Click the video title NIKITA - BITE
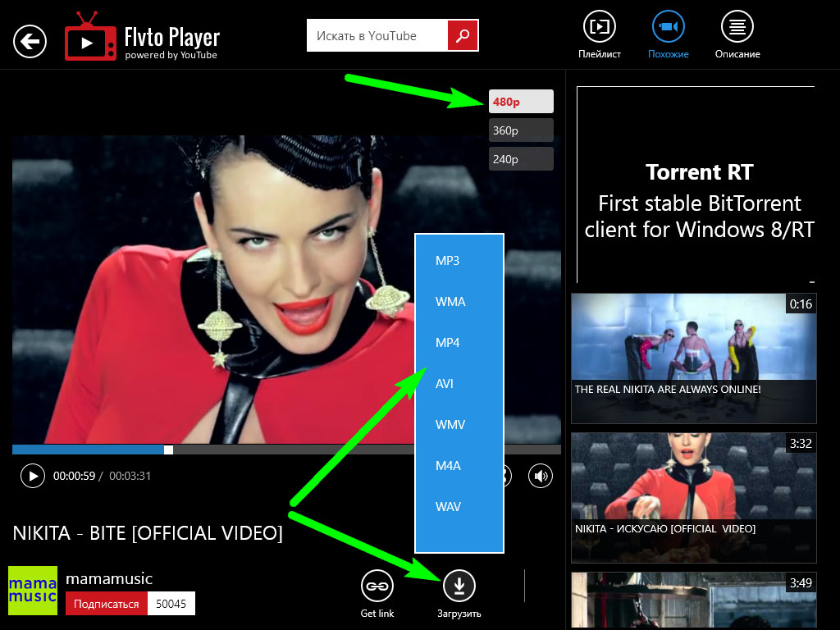 148,533
